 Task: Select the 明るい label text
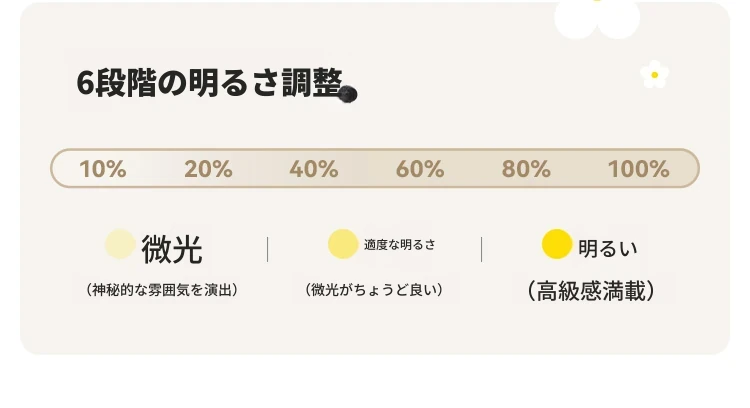(x=608, y=248)
